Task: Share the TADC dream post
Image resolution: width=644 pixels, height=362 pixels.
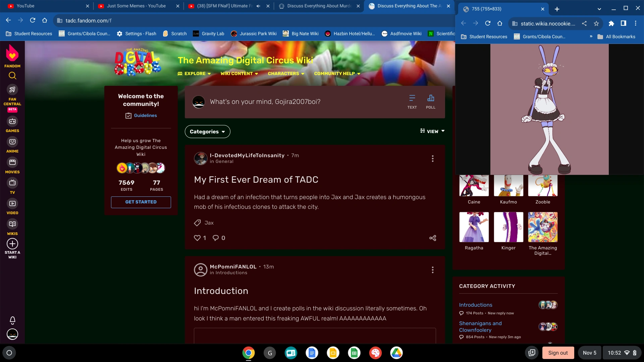Action: tap(433, 238)
